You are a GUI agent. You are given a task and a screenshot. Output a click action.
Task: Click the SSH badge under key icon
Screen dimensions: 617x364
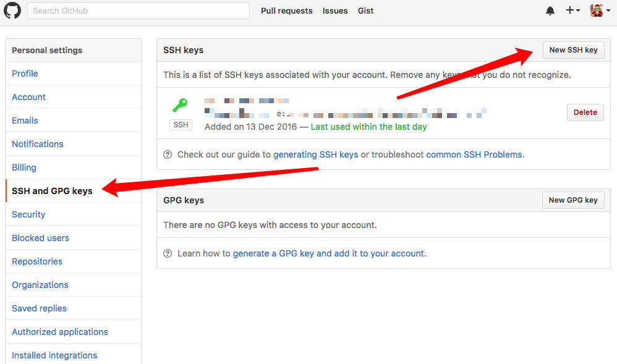tap(181, 125)
